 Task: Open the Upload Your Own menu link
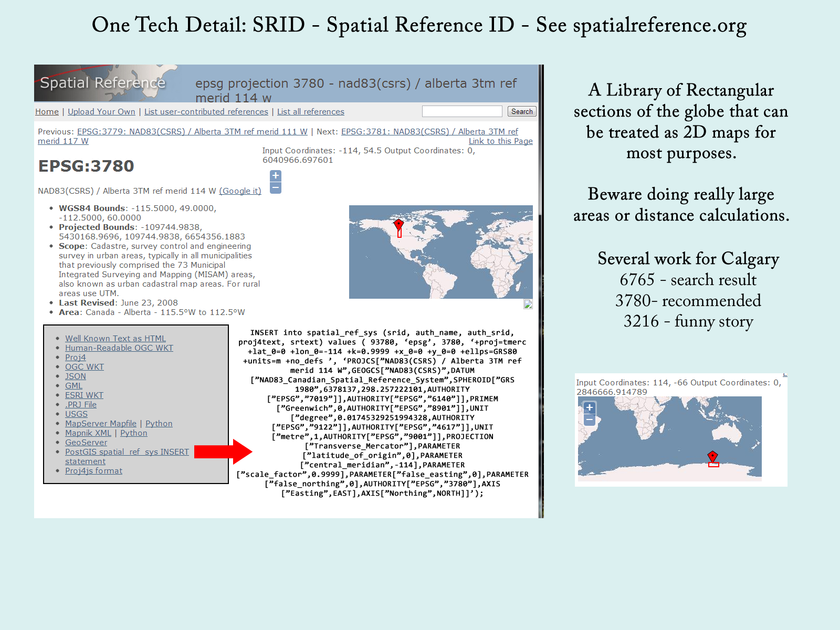coord(101,112)
